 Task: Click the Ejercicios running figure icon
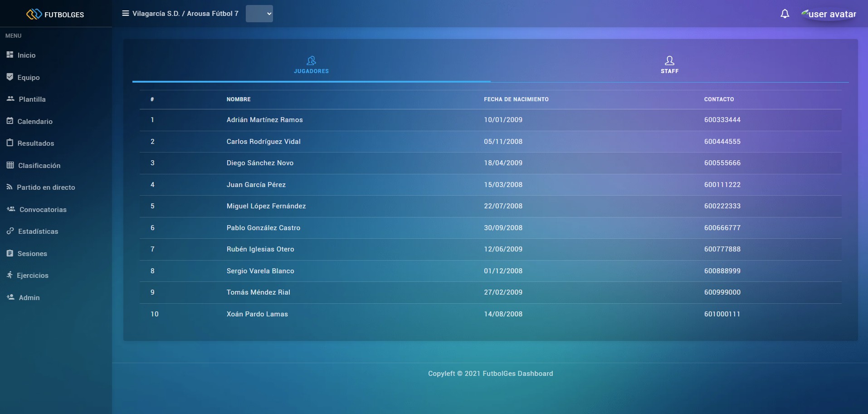pos(10,275)
